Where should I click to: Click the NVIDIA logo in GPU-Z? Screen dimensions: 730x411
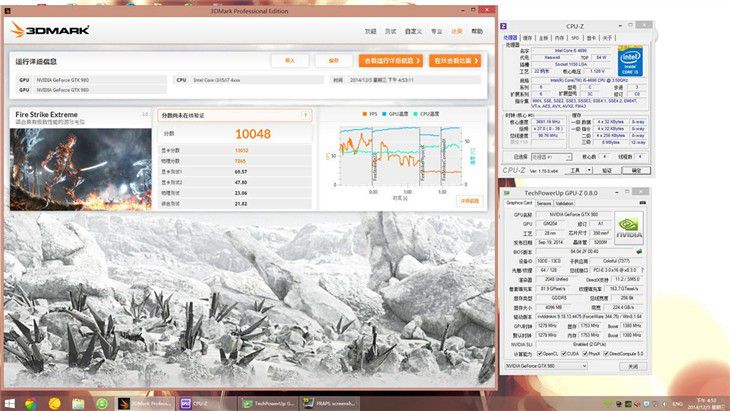pos(629,228)
